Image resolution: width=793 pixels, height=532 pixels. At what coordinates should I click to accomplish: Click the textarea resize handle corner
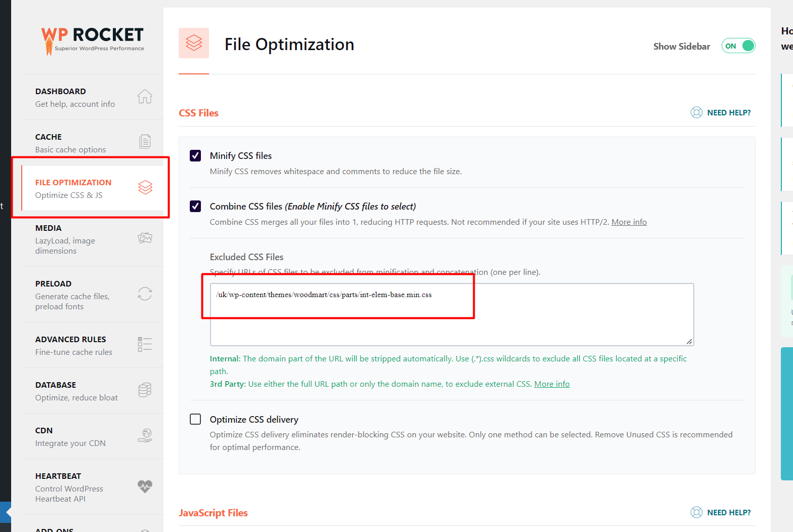pyautogui.click(x=689, y=342)
